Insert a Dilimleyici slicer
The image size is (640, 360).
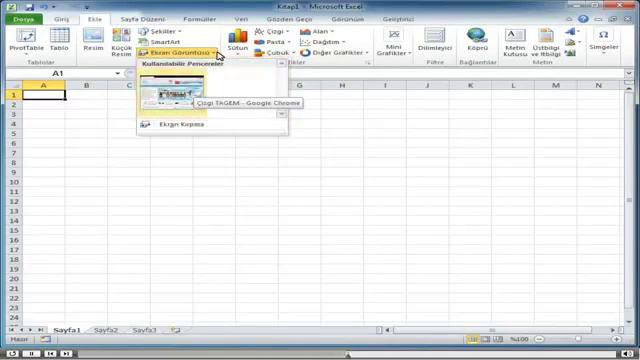[x=435, y=40]
